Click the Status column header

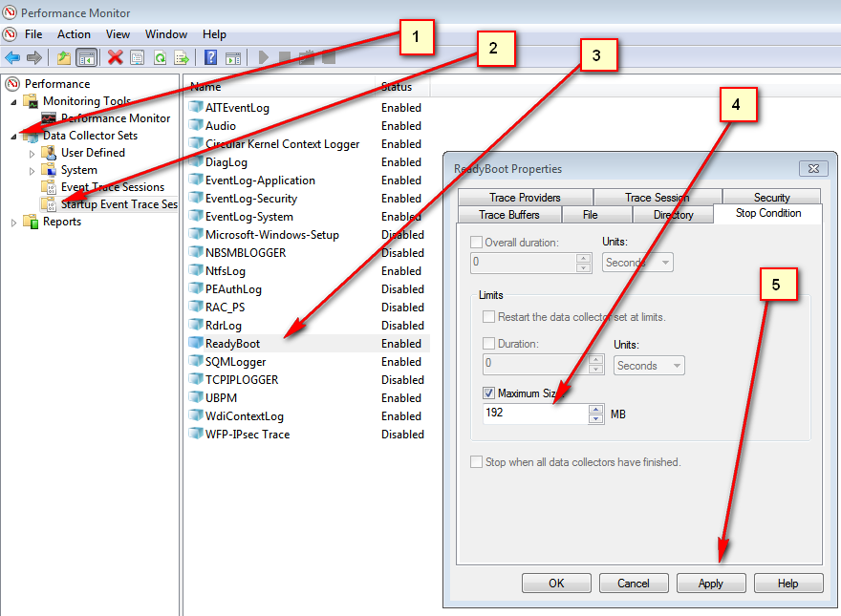[x=402, y=86]
